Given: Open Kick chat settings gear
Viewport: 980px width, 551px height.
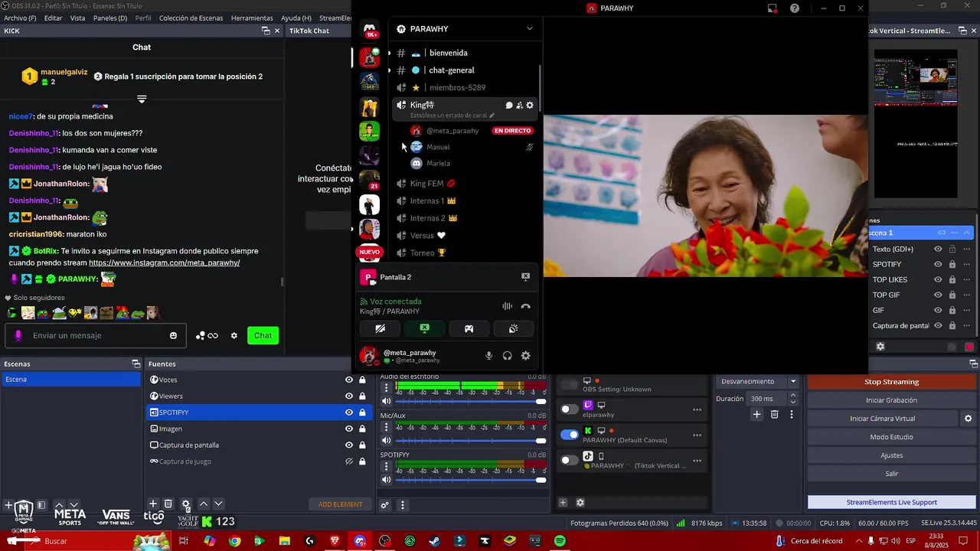Looking at the screenshot, I should (234, 335).
